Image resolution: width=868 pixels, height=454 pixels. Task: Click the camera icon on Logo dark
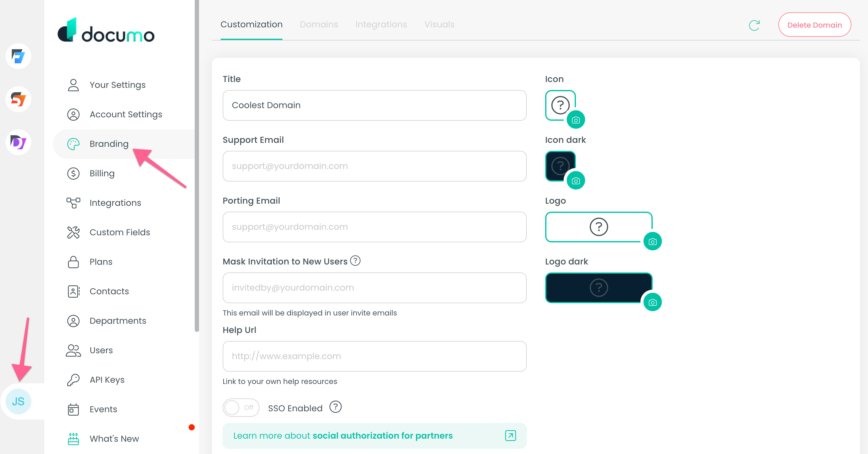coord(652,302)
